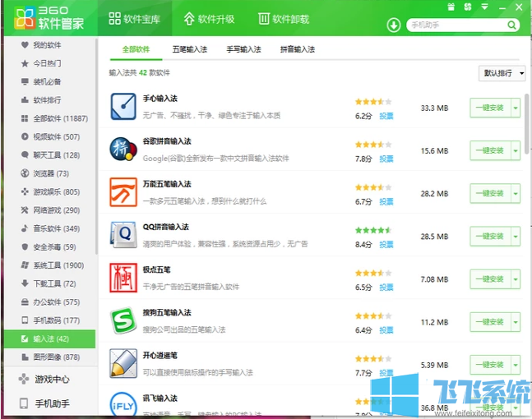The height and width of the screenshot is (419, 532).
Task: Click the 极点五笔 app icon
Action: point(123,278)
